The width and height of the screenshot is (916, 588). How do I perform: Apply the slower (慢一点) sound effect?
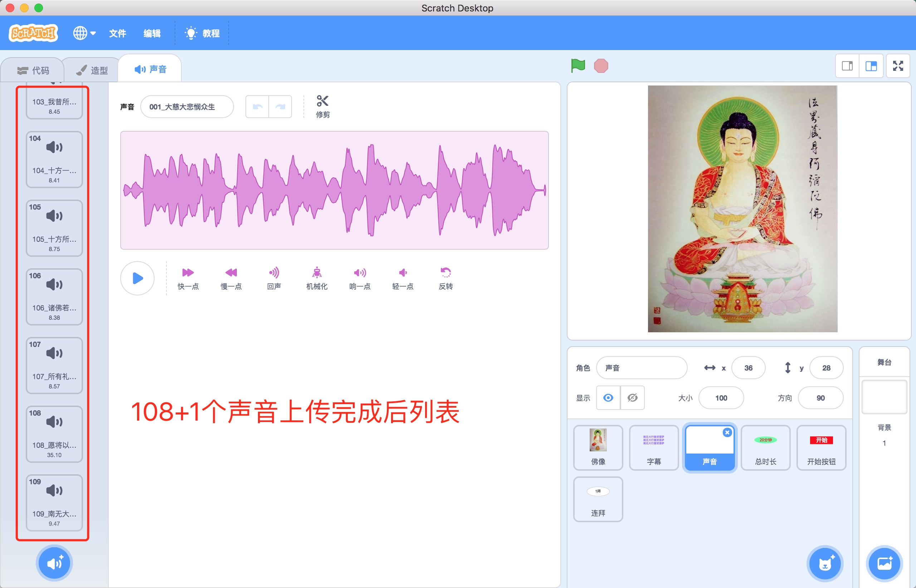tap(231, 279)
